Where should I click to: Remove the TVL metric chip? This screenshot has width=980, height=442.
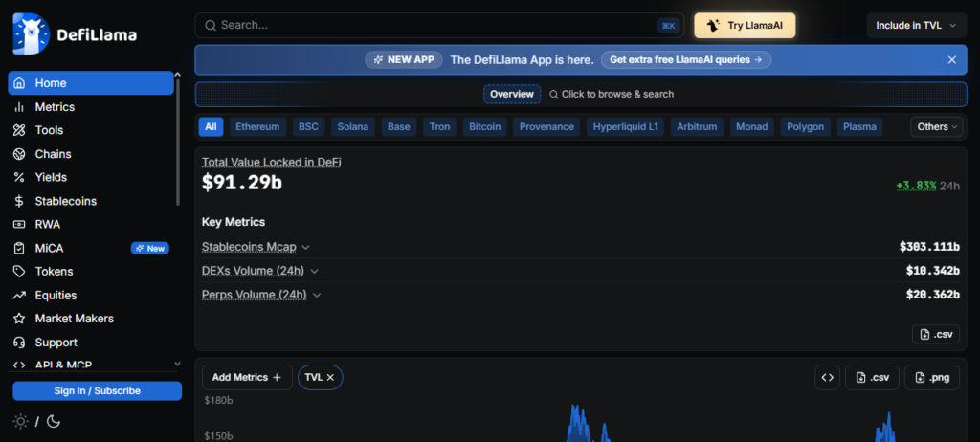coord(330,378)
